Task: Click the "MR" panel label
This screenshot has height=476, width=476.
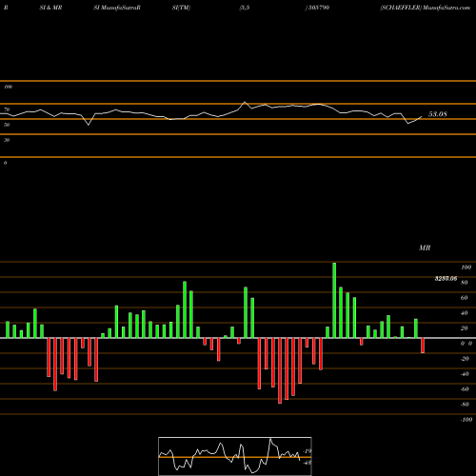Action: [x=425, y=248]
